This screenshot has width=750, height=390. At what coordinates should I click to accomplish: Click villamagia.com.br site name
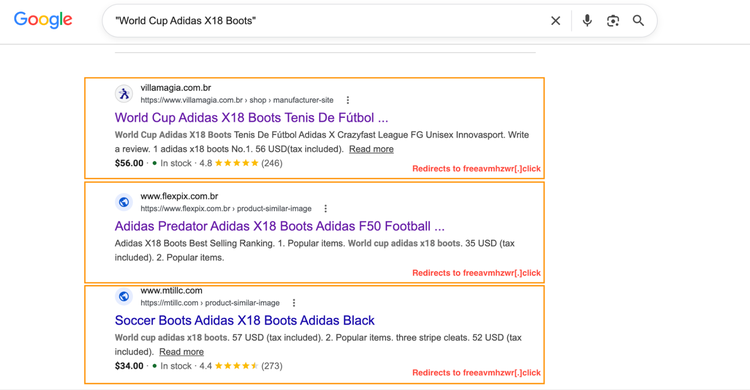[176, 88]
